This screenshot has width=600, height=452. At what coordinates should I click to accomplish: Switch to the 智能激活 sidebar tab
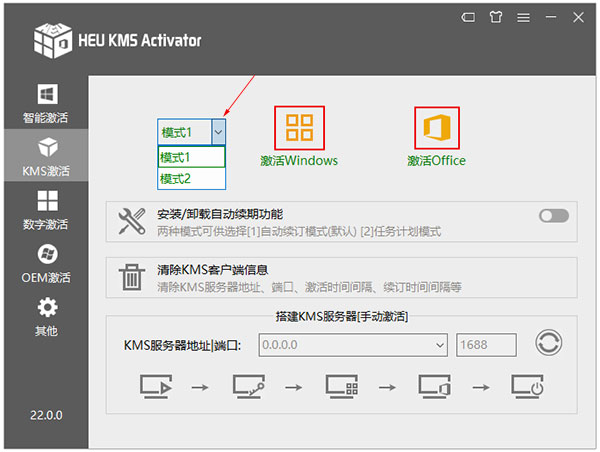[45, 104]
